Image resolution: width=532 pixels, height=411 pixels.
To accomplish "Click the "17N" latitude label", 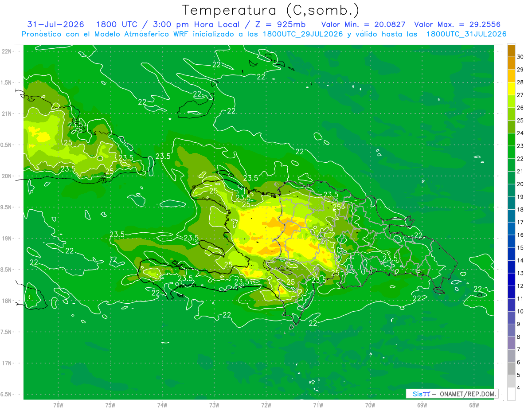I will (7, 363).
